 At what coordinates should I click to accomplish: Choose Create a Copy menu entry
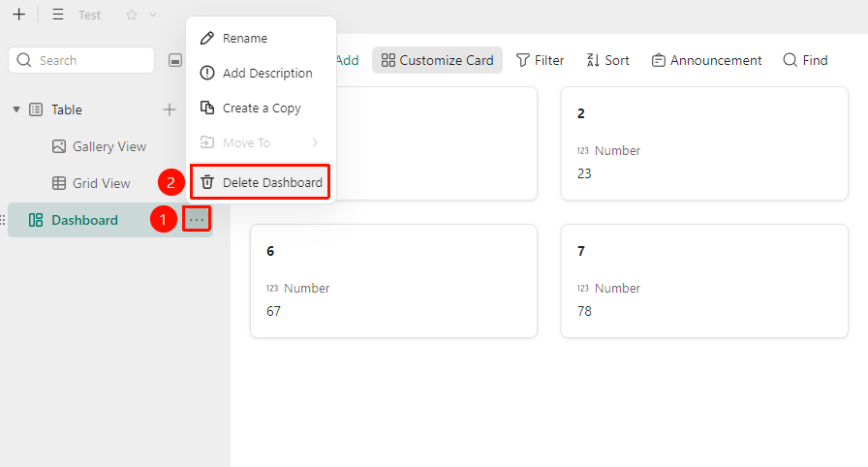coord(261,108)
